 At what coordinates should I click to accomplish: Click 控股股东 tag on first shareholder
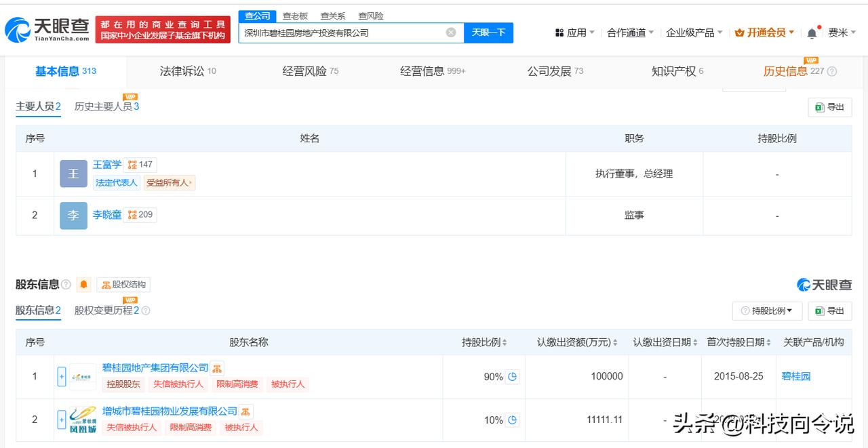(123, 384)
